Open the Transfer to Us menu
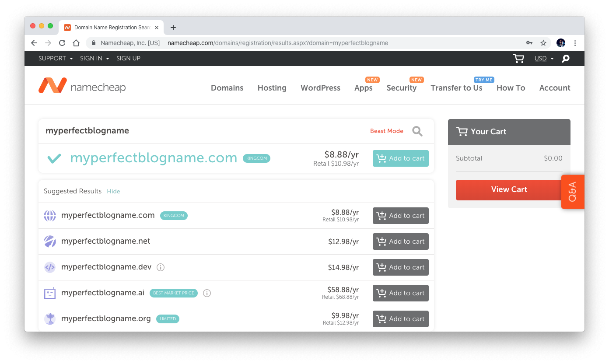This screenshot has height=364, width=609. pyautogui.click(x=456, y=88)
